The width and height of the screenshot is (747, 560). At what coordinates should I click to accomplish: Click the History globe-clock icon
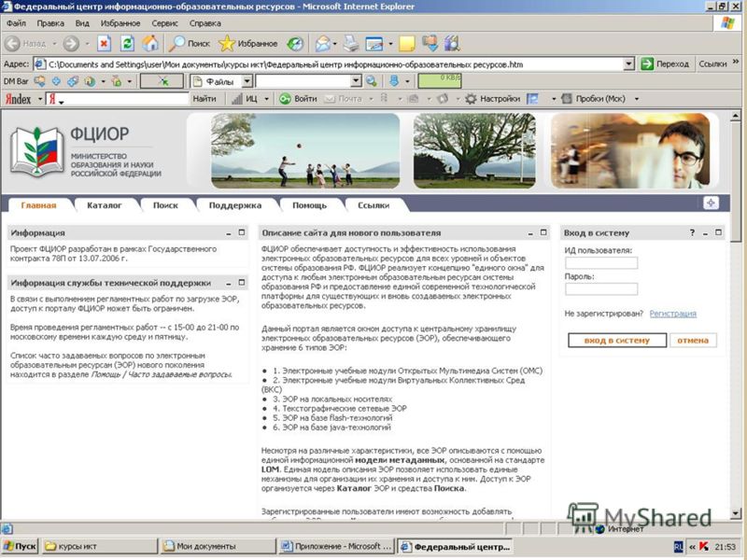295,44
